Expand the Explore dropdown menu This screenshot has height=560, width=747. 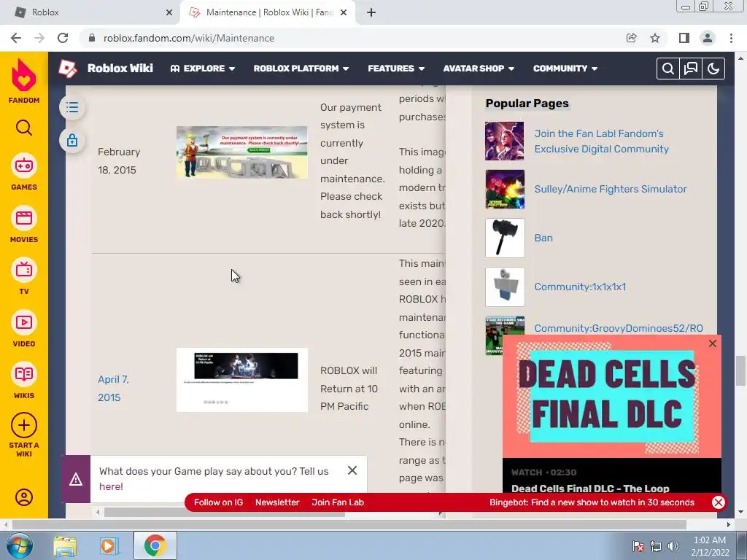(203, 69)
